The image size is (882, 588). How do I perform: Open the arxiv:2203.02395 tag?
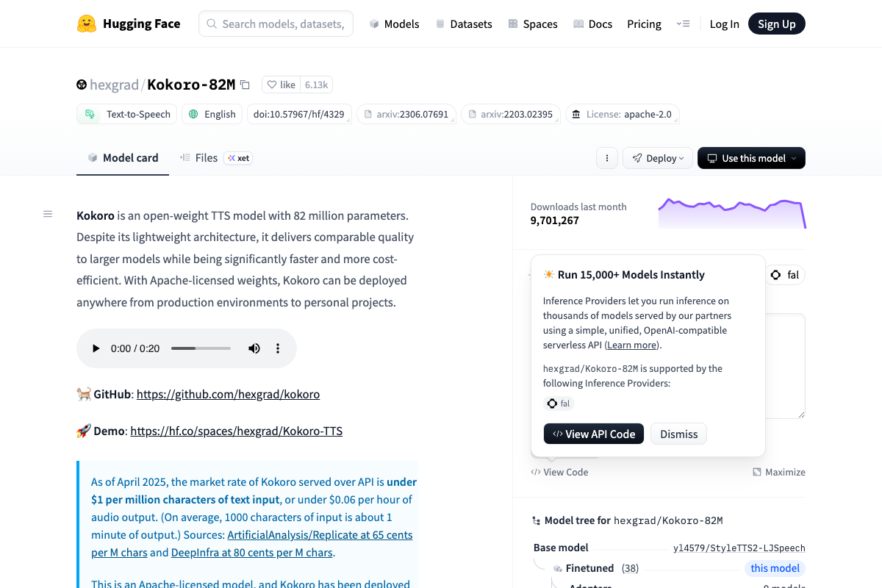[511, 114]
